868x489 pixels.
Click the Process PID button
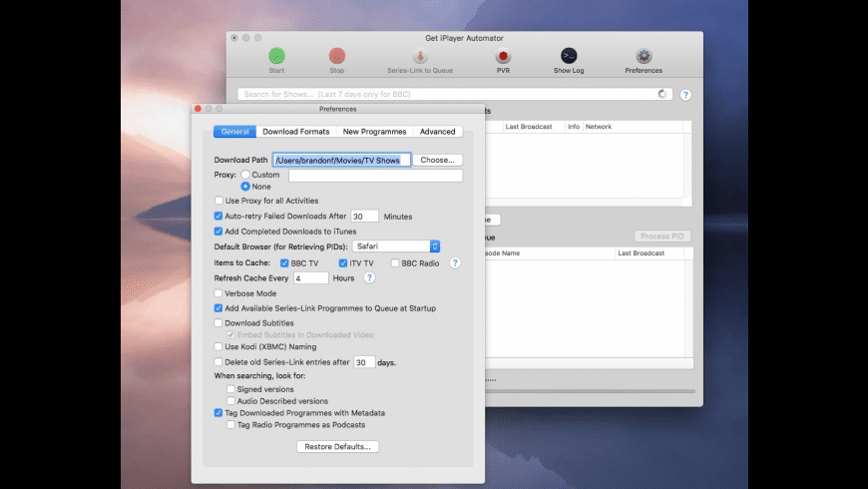pyautogui.click(x=662, y=236)
